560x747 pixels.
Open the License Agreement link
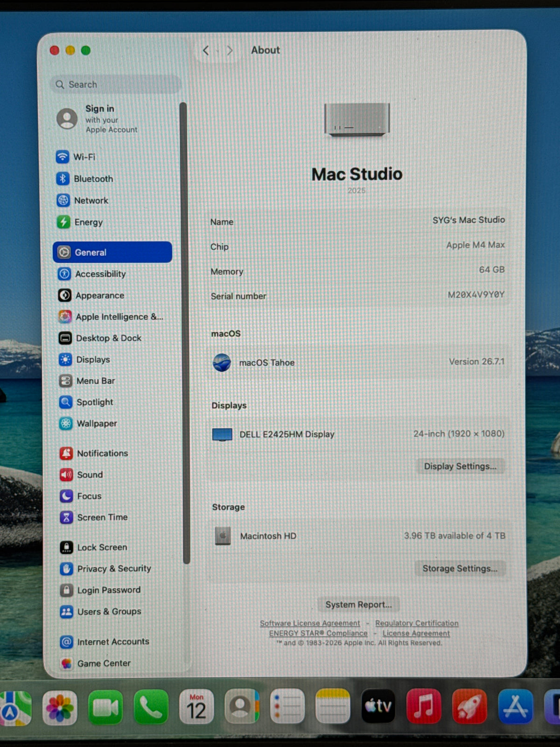pos(416,634)
